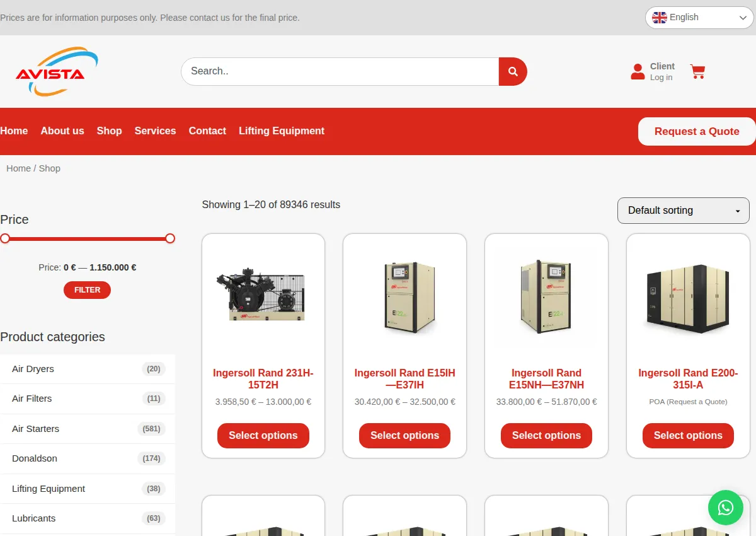This screenshot has height=536, width=756.
Task: Click the (581) Air Starters count badge
Action: coord(151,429)
